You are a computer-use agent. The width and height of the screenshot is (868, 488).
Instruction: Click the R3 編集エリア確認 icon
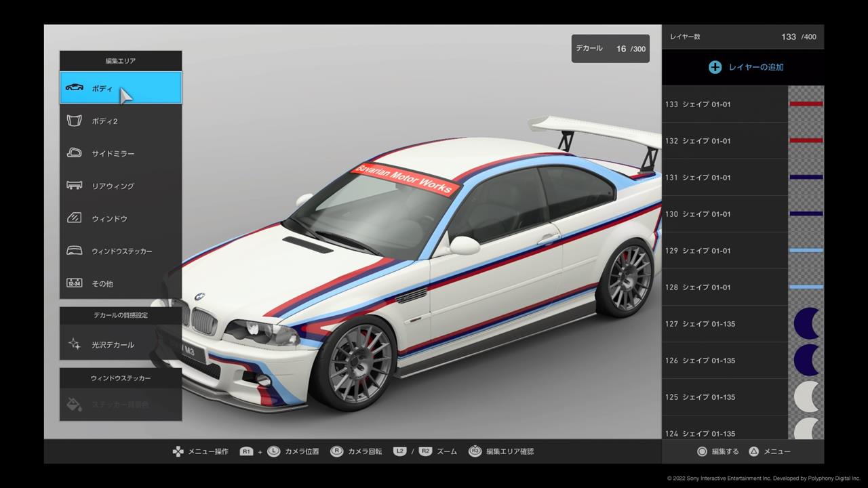point(475,451)
